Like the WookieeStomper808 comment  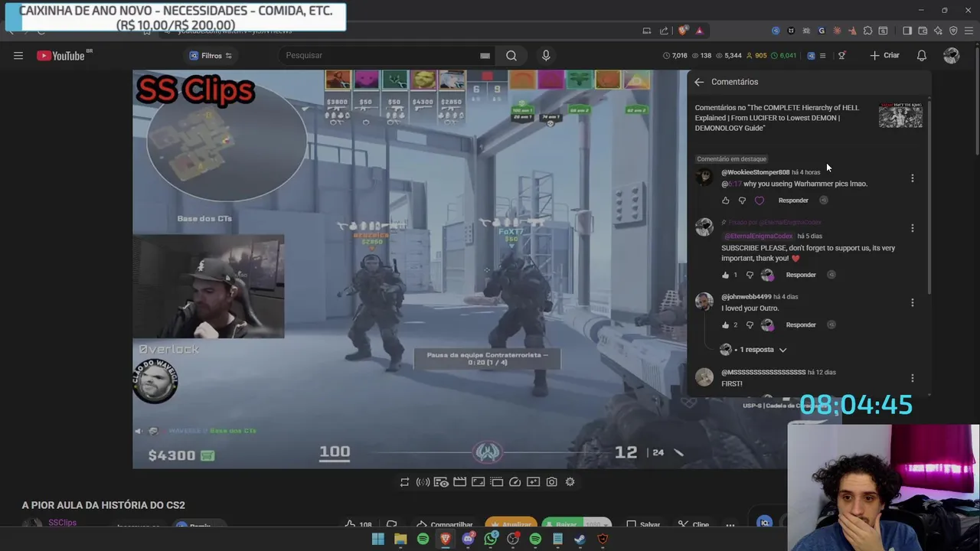coord(726,201)
